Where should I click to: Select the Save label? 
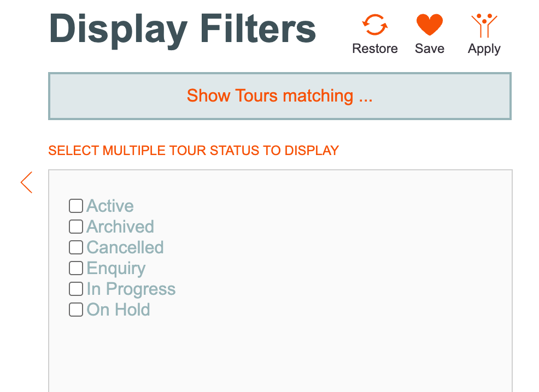(x=429, y=49)
